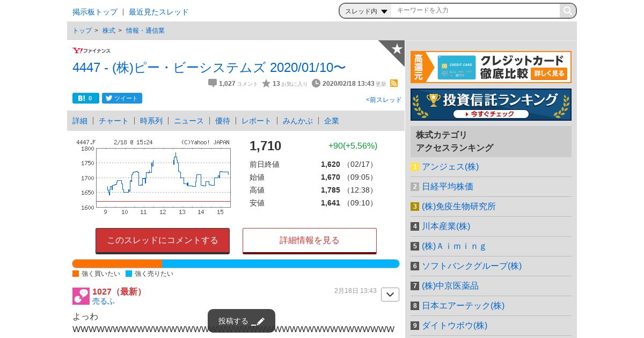Click the トップ breadcrumb link
Screen dimensions: 644x338
click(82, 31)
